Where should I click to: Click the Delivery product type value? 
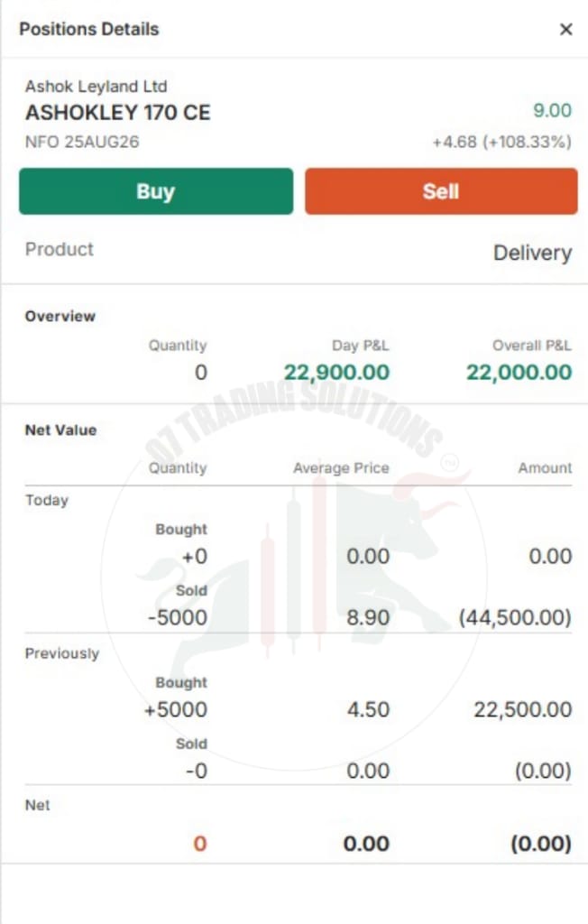click(533, 253)
